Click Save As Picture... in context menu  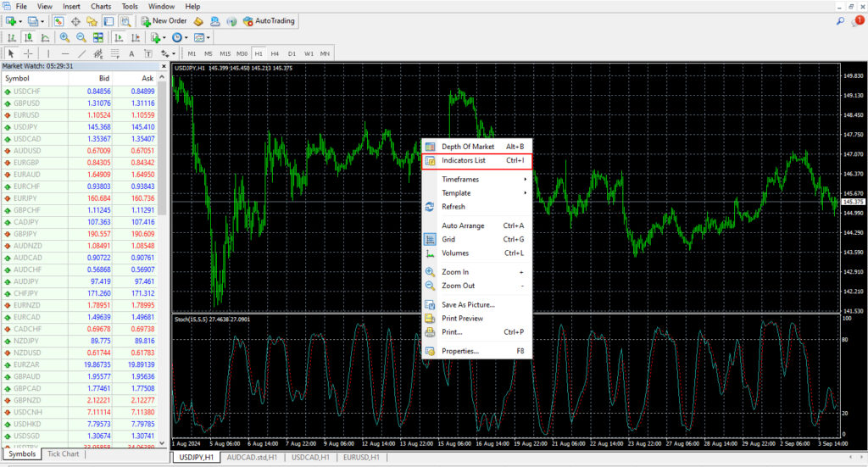[x=476, y=305]
